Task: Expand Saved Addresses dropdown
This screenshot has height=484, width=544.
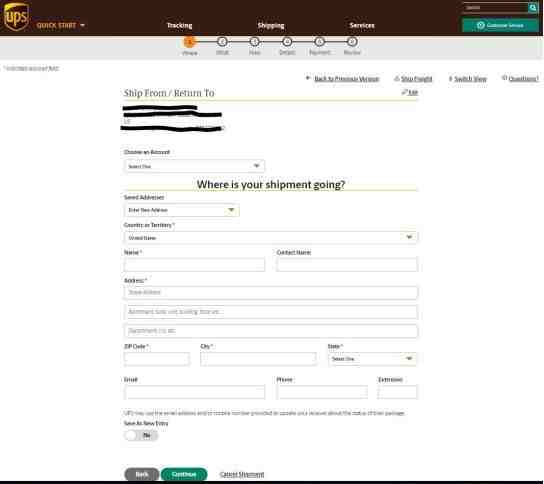Action: point(181,210)
